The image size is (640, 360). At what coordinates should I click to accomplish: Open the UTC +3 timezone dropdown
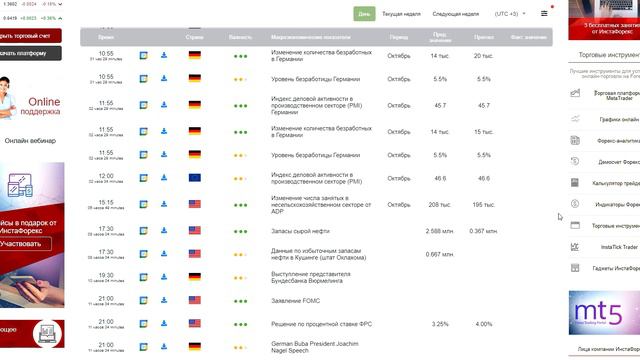pyautogui.click(x=510, y=14)
